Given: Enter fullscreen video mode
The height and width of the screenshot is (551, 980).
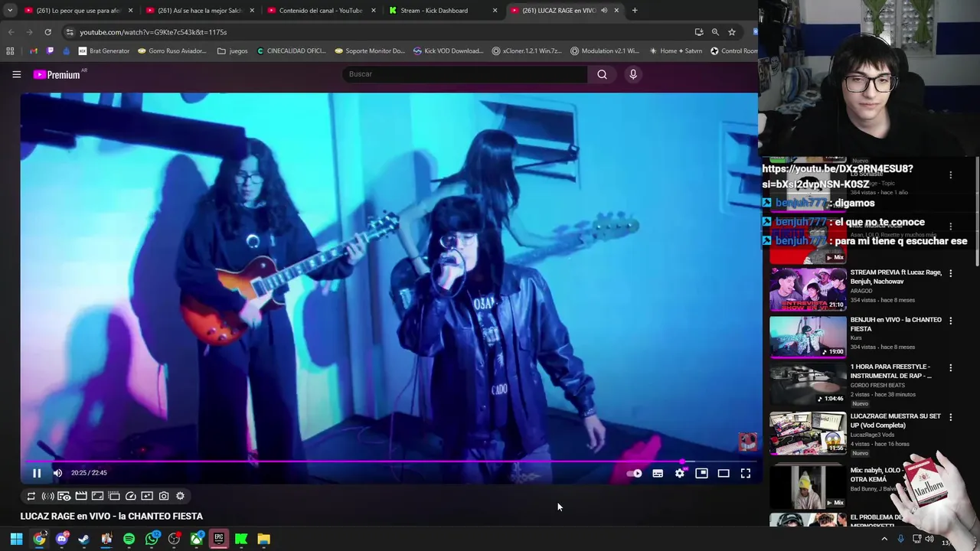Looking at the screenshot, I should (746, 474).
